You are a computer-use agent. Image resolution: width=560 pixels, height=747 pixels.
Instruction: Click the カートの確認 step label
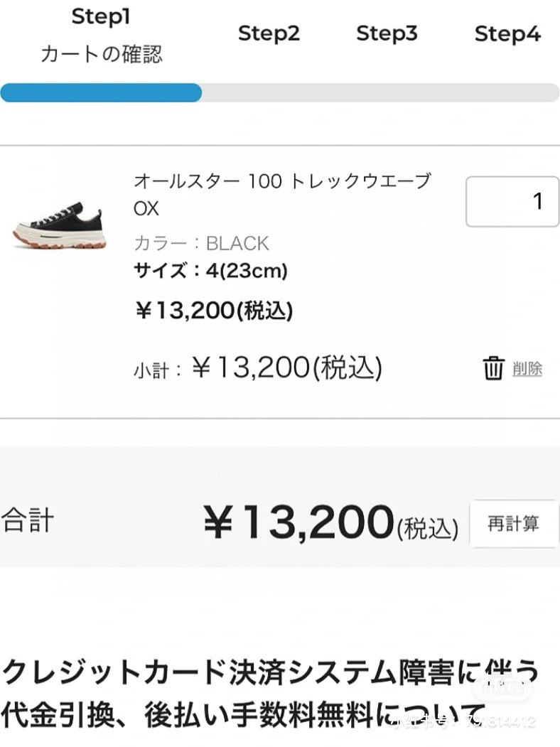tap(101, 54)
